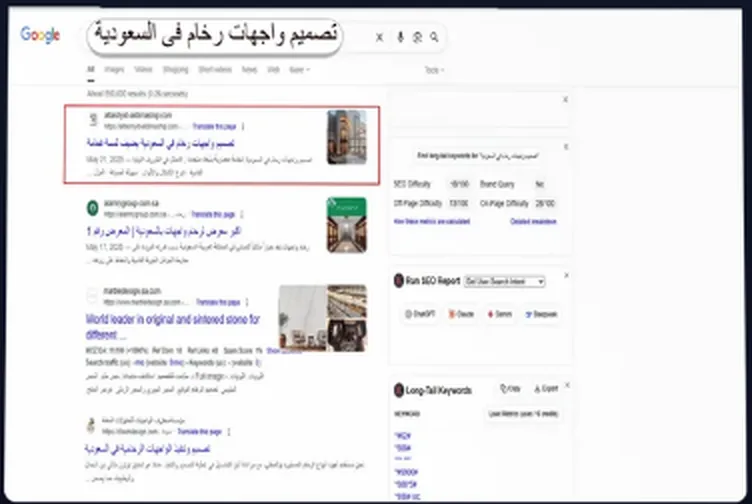Screen dimensions: 752x504
Task: Switch to the Shopping tab
Action: tap(176, 70)
